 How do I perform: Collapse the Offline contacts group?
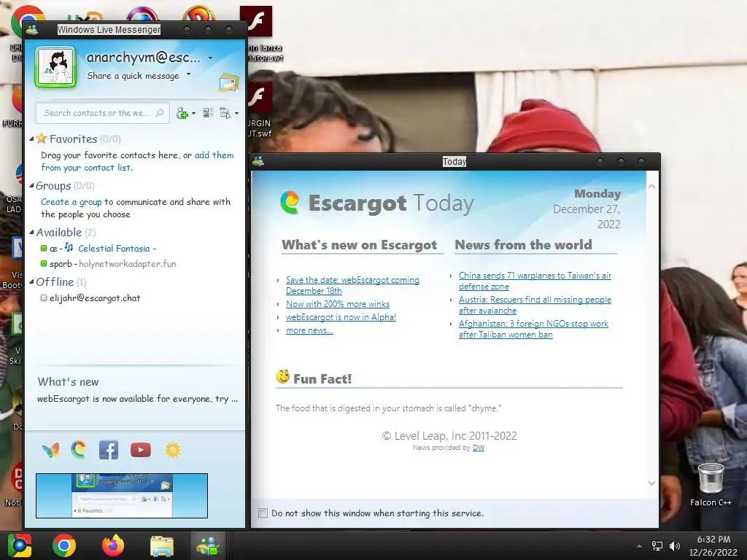(x=31, y=282)
